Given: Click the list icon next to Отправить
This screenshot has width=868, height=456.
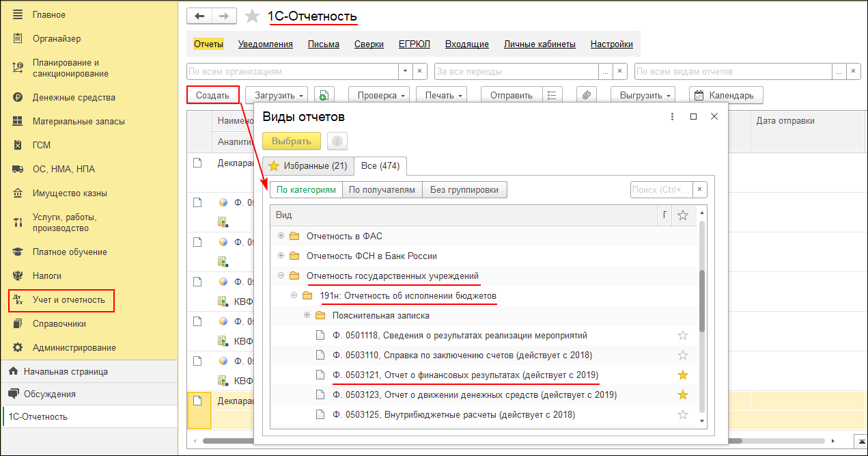Looking at the screenshot, I should tap(552, 95).
